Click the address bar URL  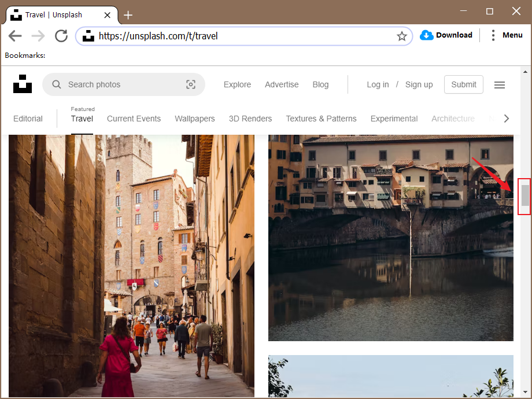pos(158,36)
